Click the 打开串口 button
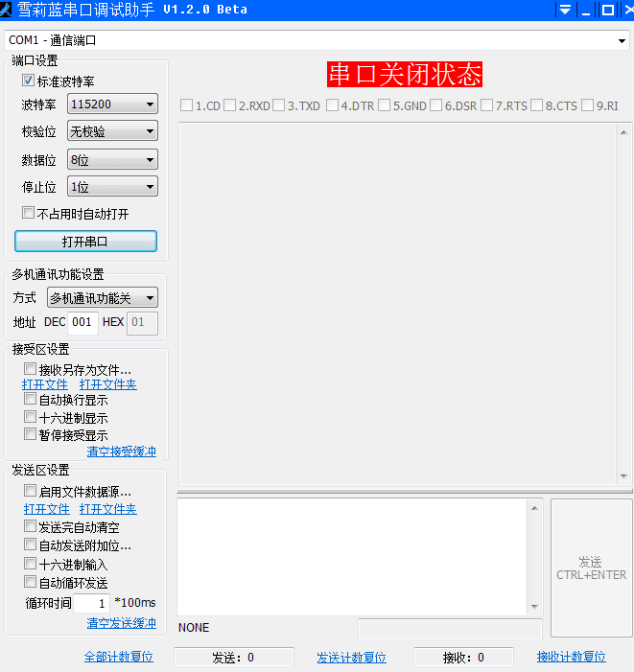 point(85,242)
